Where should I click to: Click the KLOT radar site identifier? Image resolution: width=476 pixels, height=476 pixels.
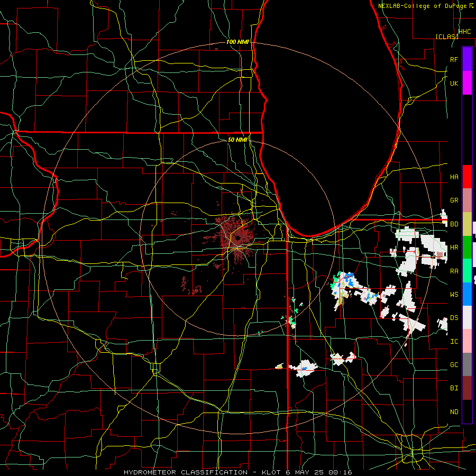(x=272, y=472)
